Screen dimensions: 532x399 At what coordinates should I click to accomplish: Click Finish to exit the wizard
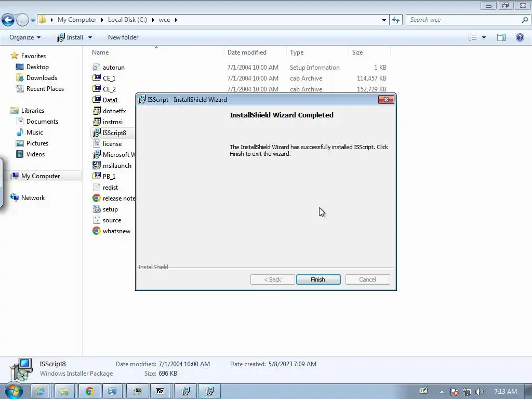coord(318,280)
